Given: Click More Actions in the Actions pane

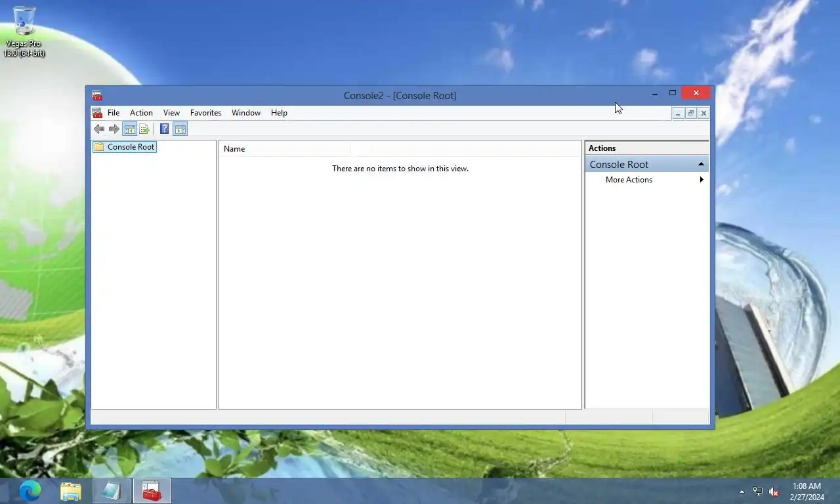Looking at the screenshot, I should tap(629, 180).
